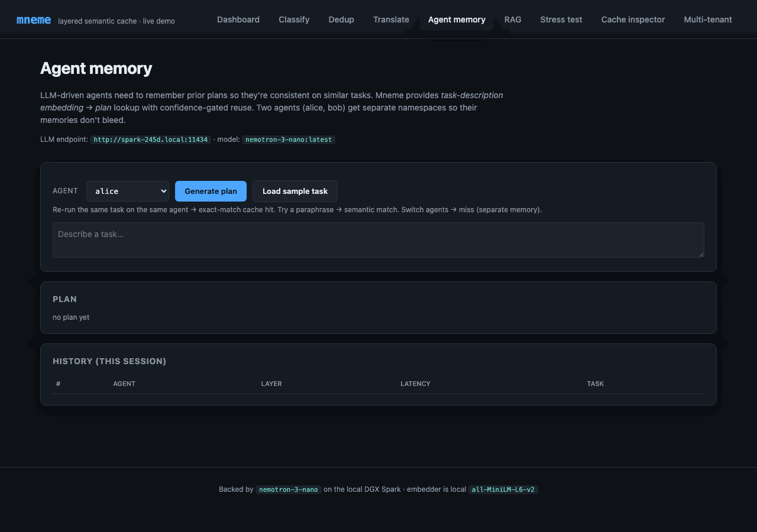Image resolution: width=757 pixels, height=532 pixels.
Task: Open the Translate tab
Action: 391,20
